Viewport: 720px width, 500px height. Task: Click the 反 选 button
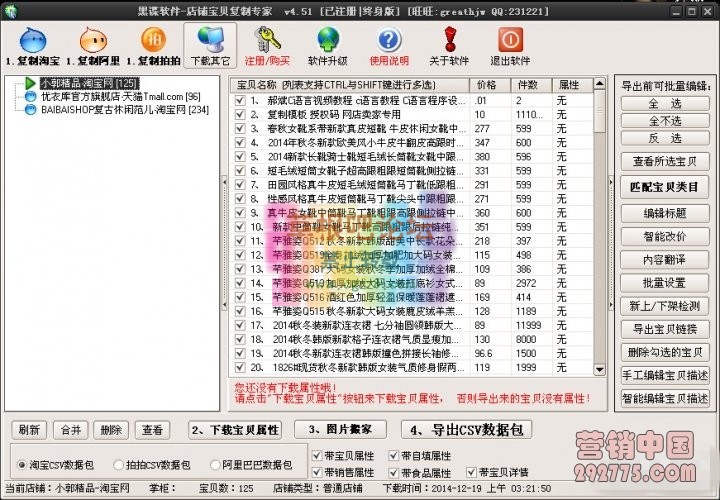pos(664,138)
